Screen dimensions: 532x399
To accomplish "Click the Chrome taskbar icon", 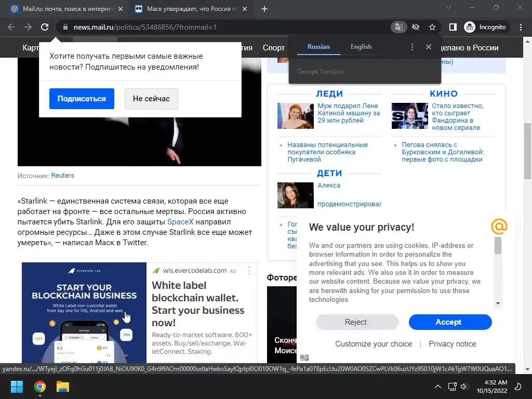I will [39, 387].
